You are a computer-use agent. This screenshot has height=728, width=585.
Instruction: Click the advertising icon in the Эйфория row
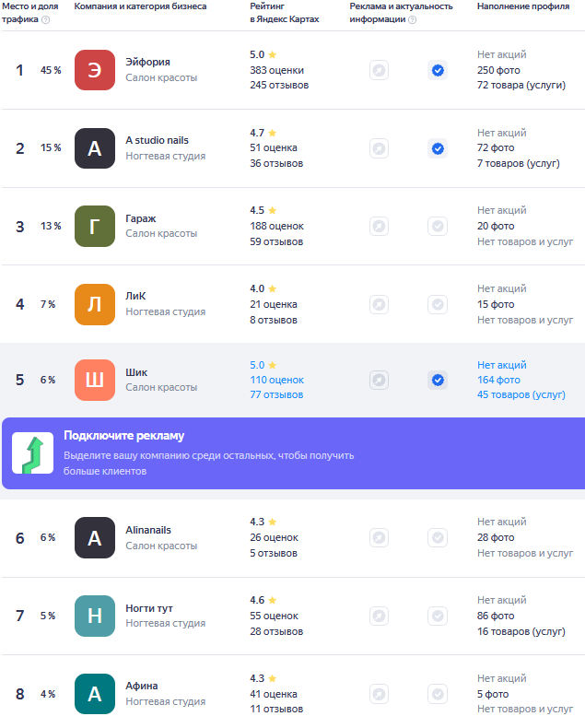click(379, 70)
